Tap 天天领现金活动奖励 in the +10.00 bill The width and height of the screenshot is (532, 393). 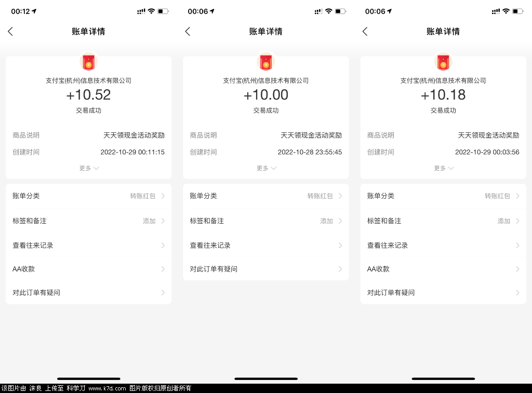[312, 135]
